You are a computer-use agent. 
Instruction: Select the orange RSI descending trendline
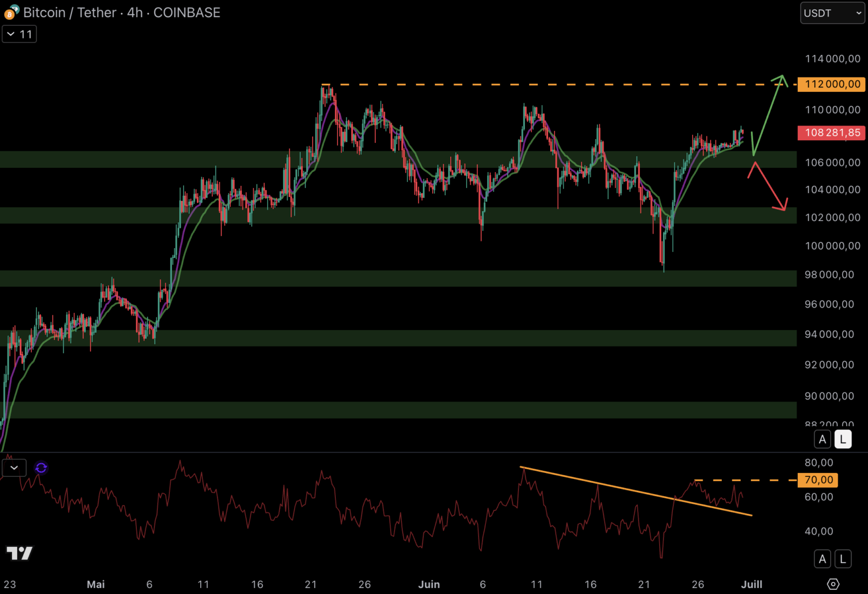[x=632, y=491]
